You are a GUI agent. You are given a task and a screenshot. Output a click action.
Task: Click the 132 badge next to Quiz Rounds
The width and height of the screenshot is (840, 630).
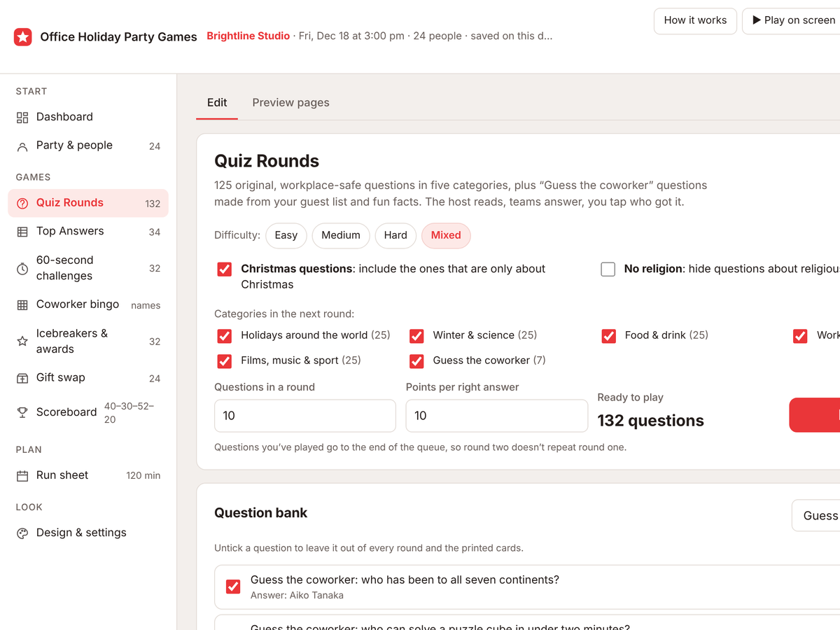(153, 204)
